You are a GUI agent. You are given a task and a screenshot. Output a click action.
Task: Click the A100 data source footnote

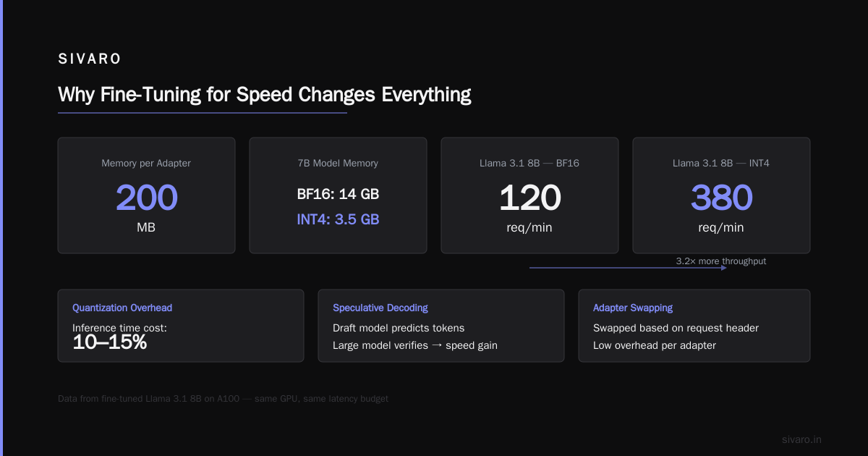click(223, 399)
